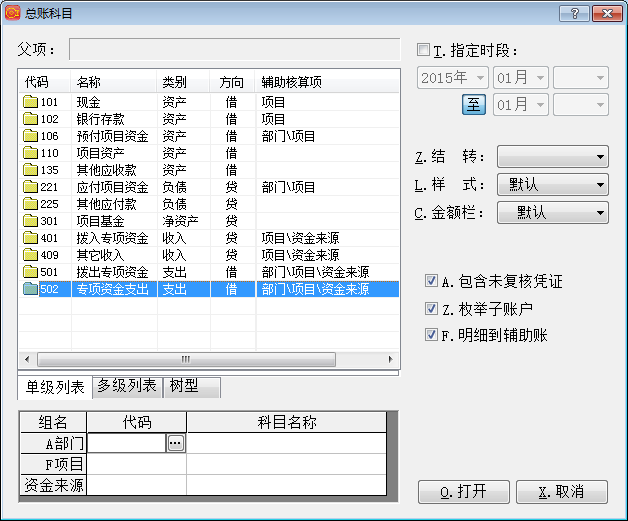Image resolution: width=628 pixels, height=521 pixels.
Task: Open the blank dropdown beside start month
Action: click(581, 77)
